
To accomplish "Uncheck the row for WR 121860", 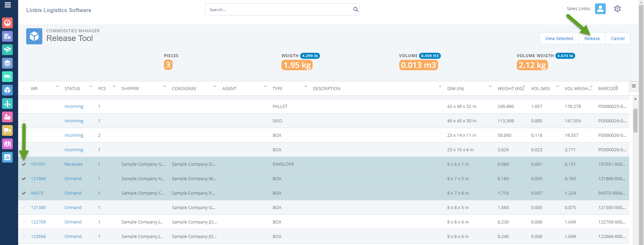I will click(x=24, y=179).
